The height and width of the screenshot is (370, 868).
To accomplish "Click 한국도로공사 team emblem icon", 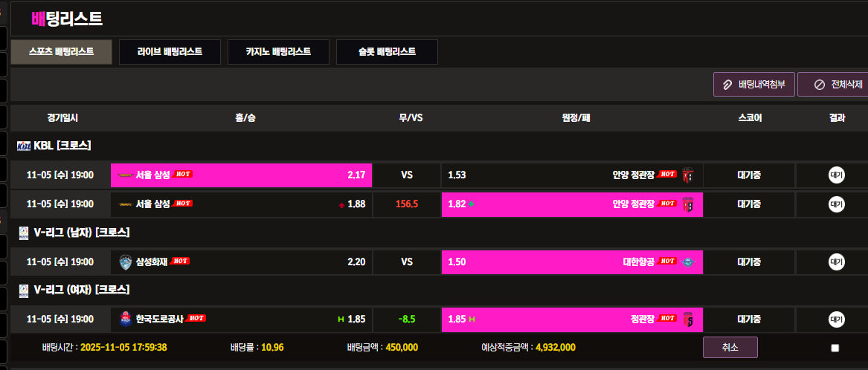I will [x=125, y=319].
